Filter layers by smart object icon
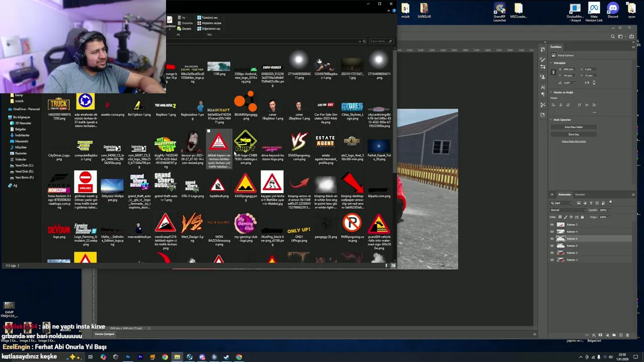Image resolution: width=644 pixels, height=362 pixels. point(603,203)
